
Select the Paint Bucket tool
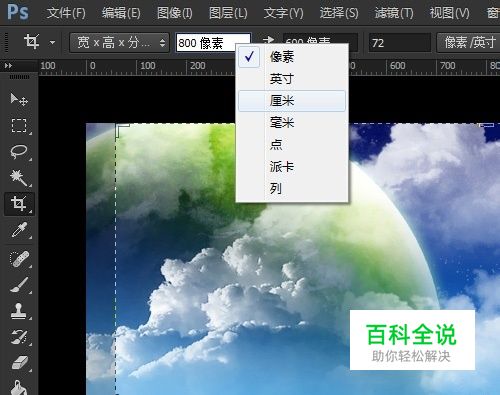(19, 387)
